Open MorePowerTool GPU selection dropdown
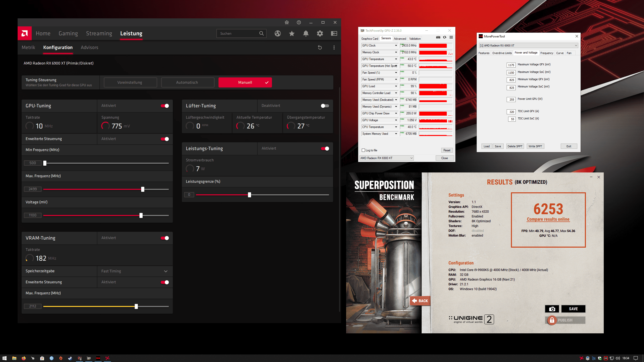Image resolution: width=644 pixels, height=362 pixels. [x=529, y=46]
